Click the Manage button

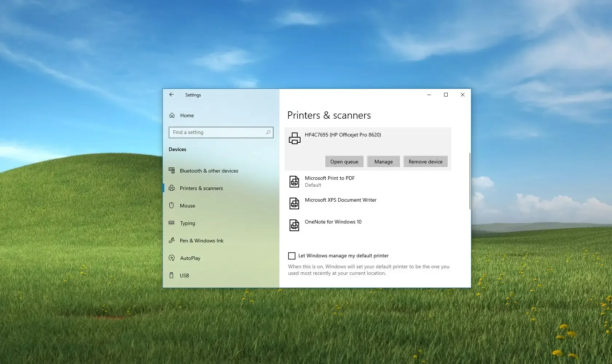tap(383, 161)
